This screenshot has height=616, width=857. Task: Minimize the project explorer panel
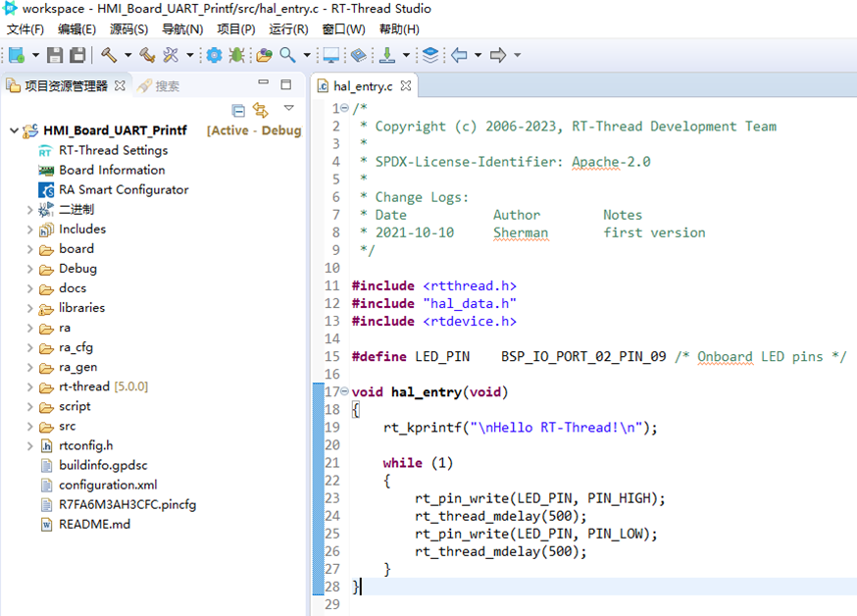[264, 83]
